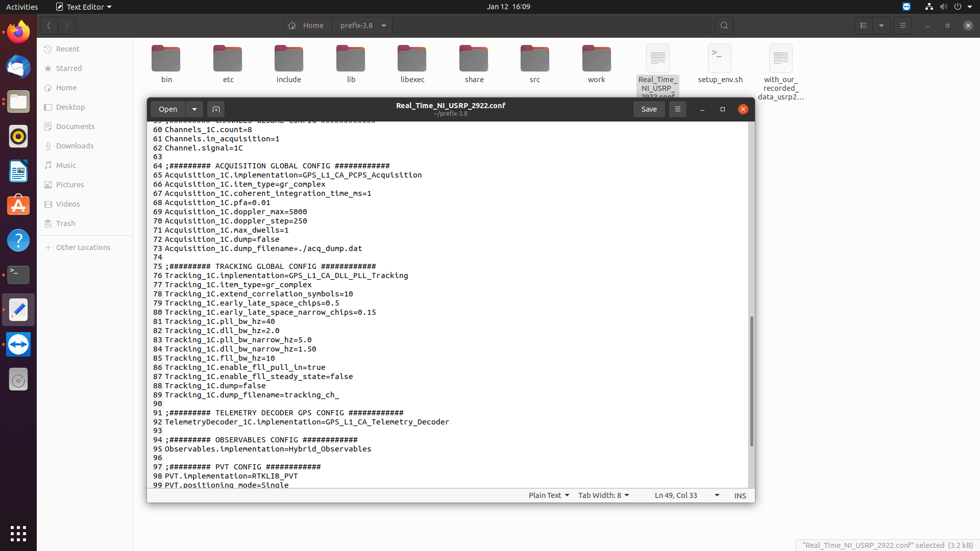Image resolution: width=980 pixels, height=551 pixels.
Task: Expand the Open button dropdown arrow
Action: (x=194, y=109)
